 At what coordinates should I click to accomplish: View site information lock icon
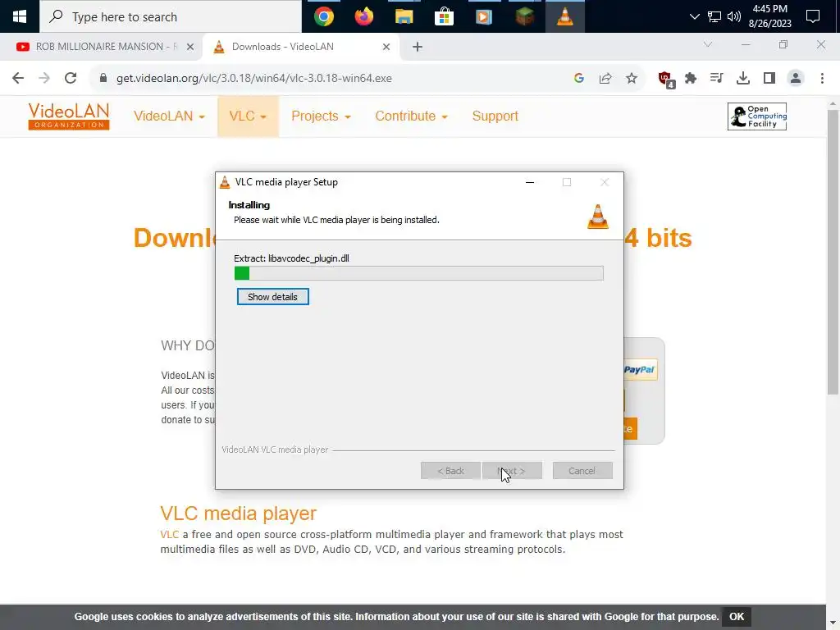pyautogui.click(x=103, y=78)
